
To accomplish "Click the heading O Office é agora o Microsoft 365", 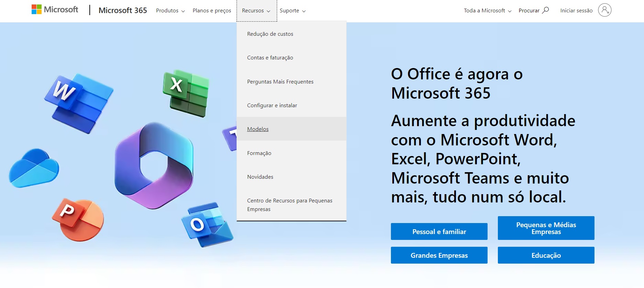I will [x=457, y=84].
